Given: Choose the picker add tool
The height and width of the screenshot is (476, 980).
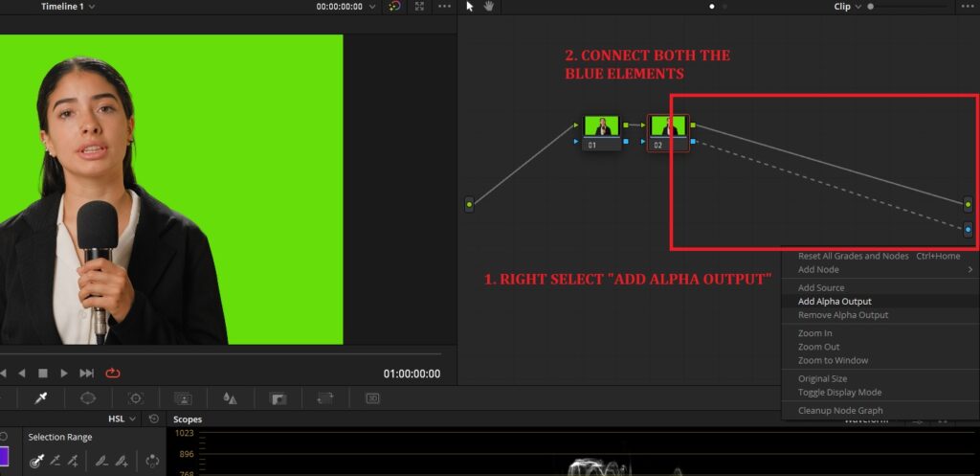Looking at the screenshot, I should pos(73,462).
